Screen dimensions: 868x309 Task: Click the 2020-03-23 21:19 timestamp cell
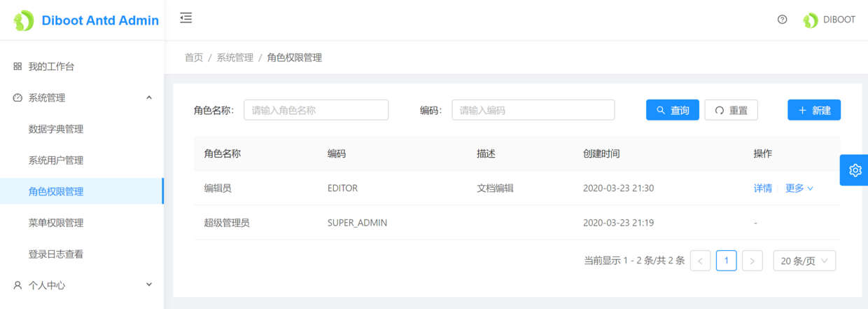(x=619, y=223)
